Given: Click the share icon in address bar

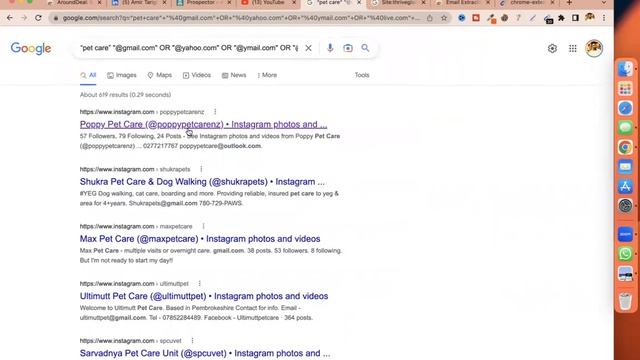Looking at the screenshot, I should (x=430, y=18).
